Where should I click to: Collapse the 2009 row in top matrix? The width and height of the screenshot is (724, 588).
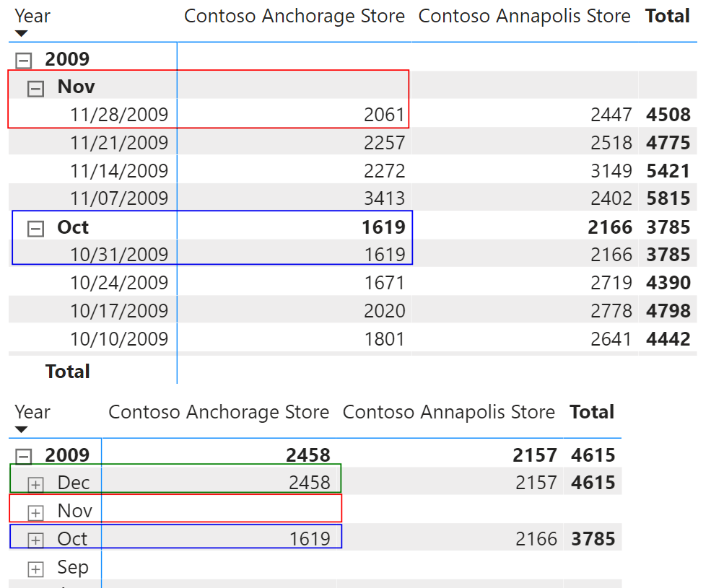[24, 61]
